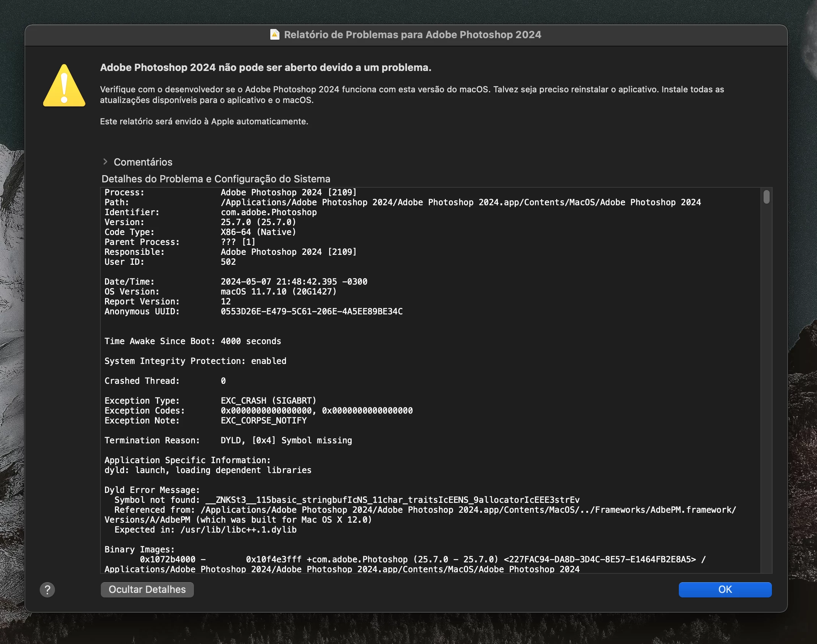
Task: Click the empty scrollbar track below thumb
Action: tap(766, 382)
